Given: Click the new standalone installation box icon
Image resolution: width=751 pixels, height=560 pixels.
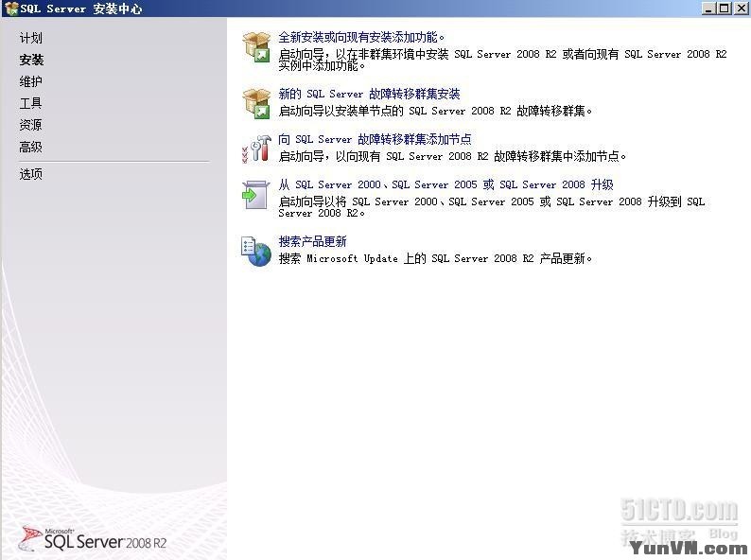Looking at the screenshot, I should point(256,46).
